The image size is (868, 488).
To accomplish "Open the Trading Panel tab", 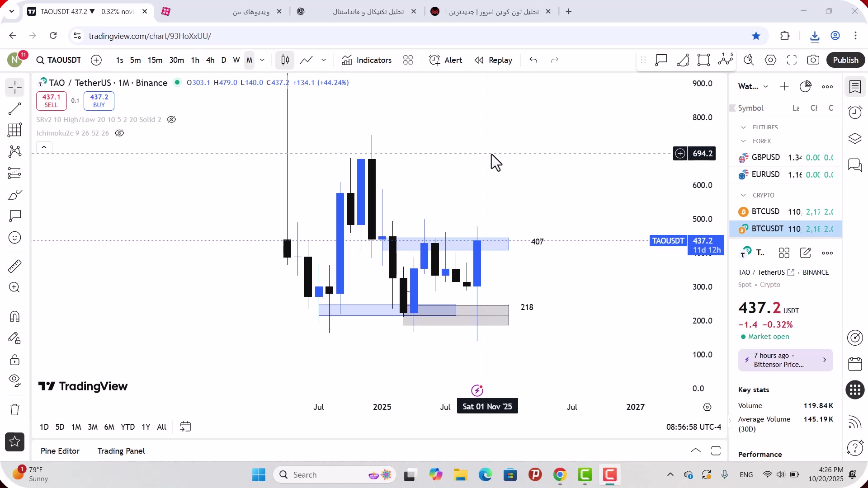I will 121,451.
